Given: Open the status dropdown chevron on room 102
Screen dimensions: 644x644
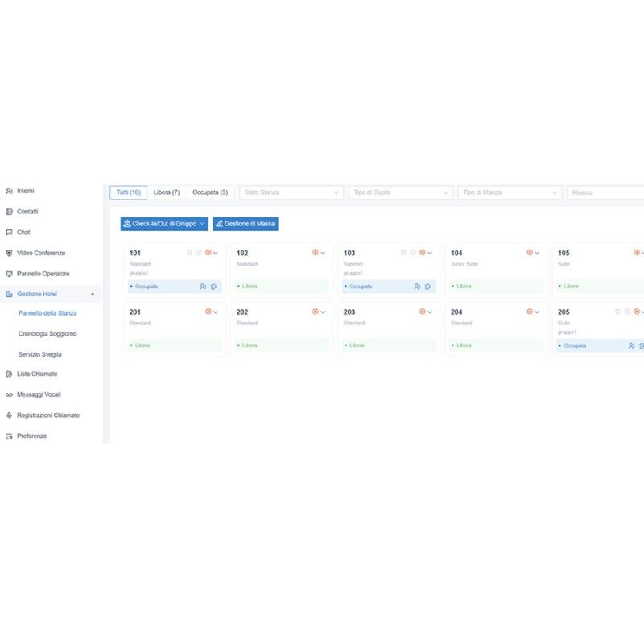Looking at the screenshot, I should [x=323, y=253].
